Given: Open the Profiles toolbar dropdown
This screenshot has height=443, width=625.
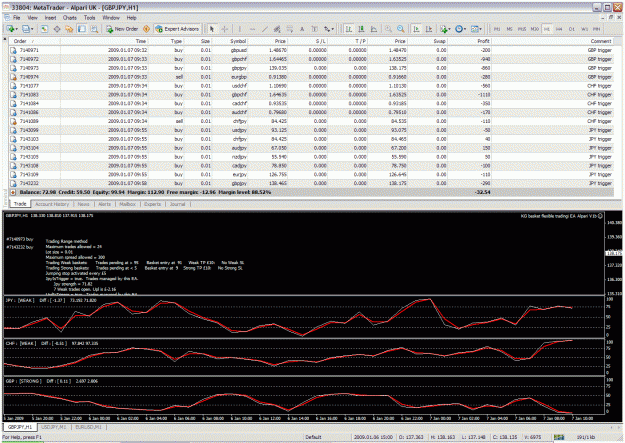Looking at the screenshot, I should (x=28, y=29).
